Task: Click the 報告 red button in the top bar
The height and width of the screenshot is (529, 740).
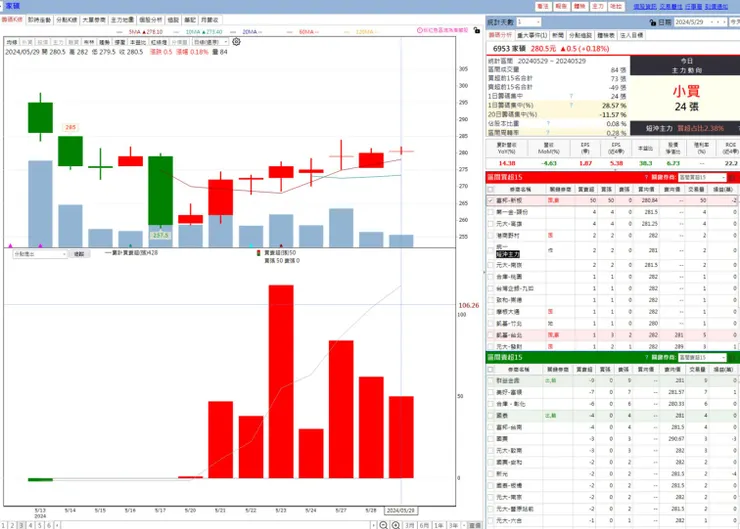Action: pos(561,6)
